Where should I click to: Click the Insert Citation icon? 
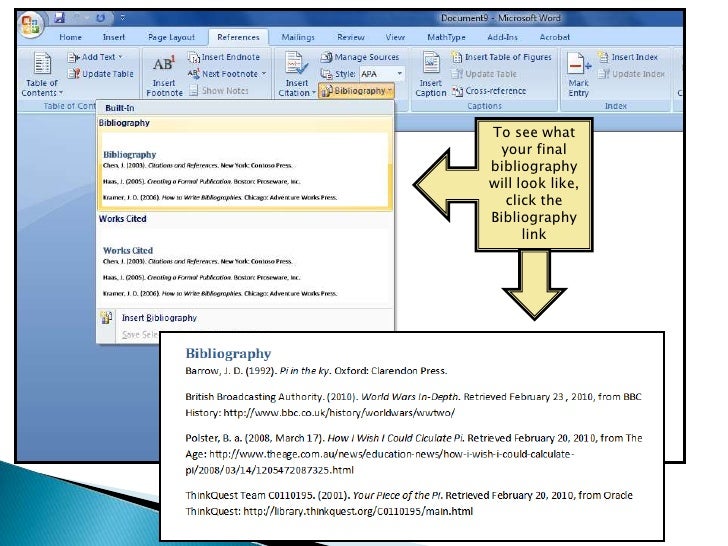(296, 64)
